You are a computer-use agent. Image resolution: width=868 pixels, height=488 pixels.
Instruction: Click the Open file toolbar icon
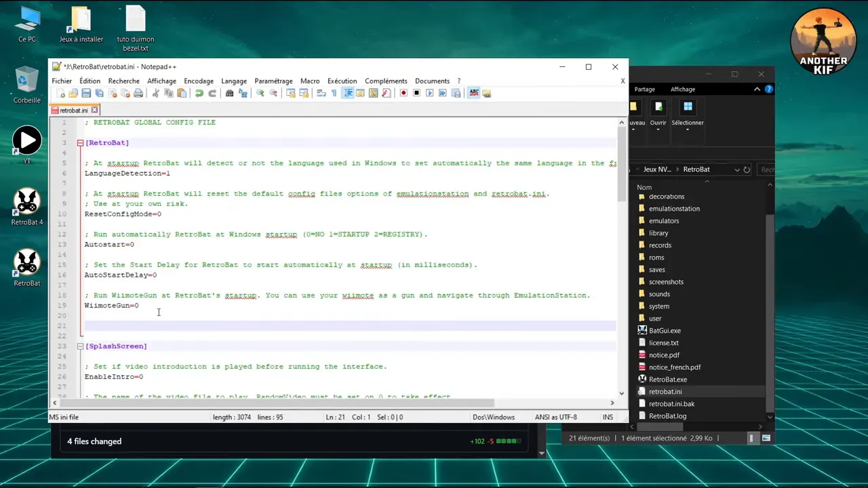[73, 94]
